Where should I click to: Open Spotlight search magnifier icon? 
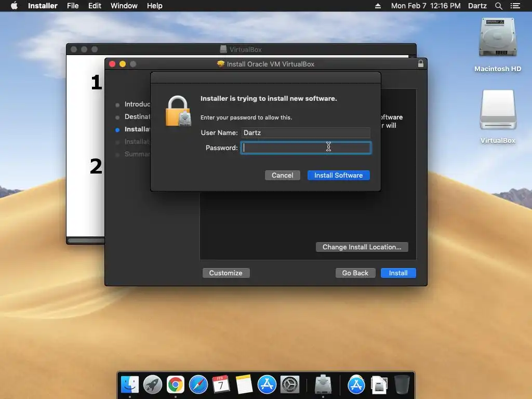click(498, 6)
